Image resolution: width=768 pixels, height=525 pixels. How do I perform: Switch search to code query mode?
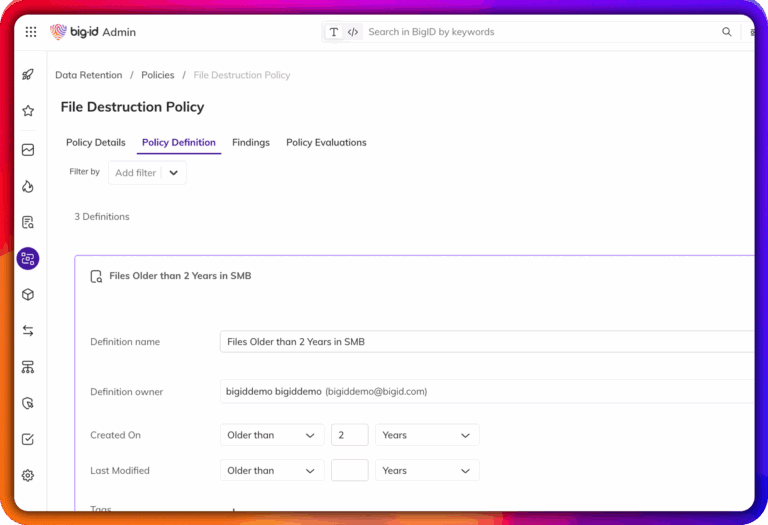tap(353, 32)
